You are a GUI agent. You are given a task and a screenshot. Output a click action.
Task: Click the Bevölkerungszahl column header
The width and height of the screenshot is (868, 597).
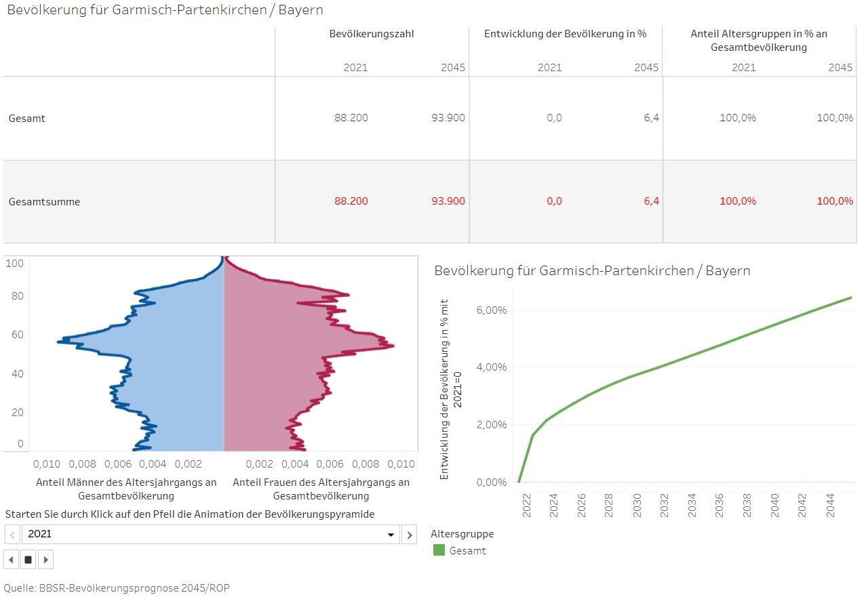pyautogui.click(x=371, y=34)
